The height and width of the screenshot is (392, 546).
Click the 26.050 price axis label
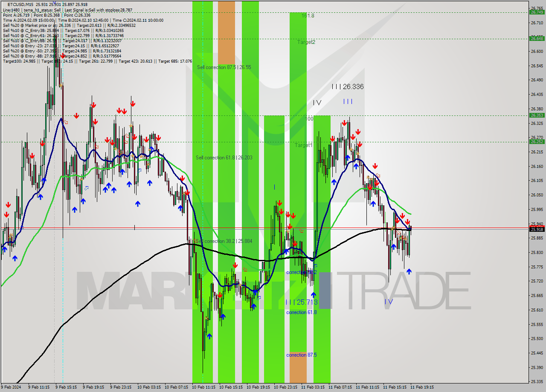(x=537, y=195)
